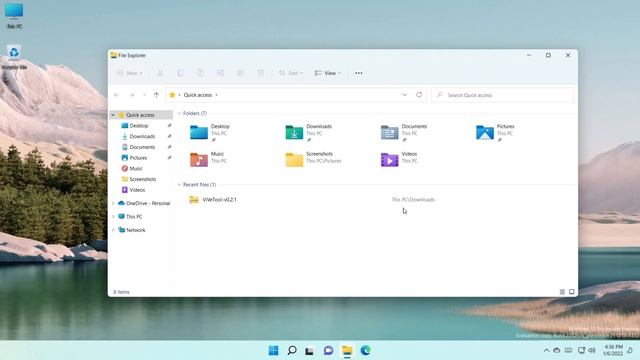This screenshot has width=640, height=360.
Task: Open the View dropdown menu
Action: (327, 73)
